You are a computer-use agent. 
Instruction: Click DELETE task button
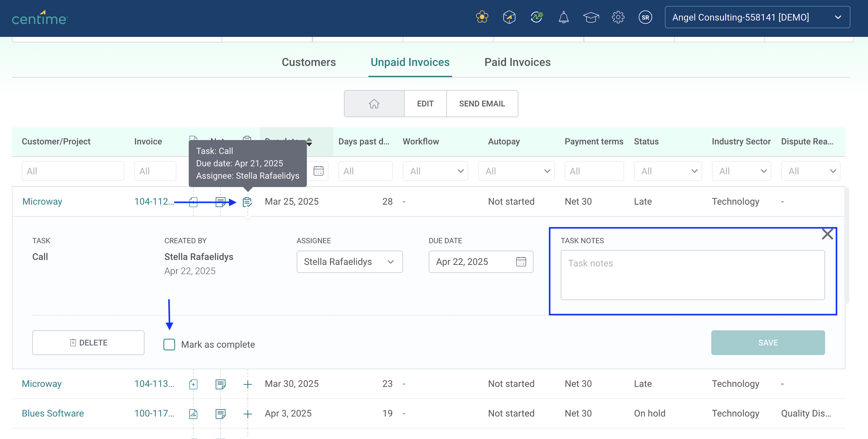coord(88,343)
